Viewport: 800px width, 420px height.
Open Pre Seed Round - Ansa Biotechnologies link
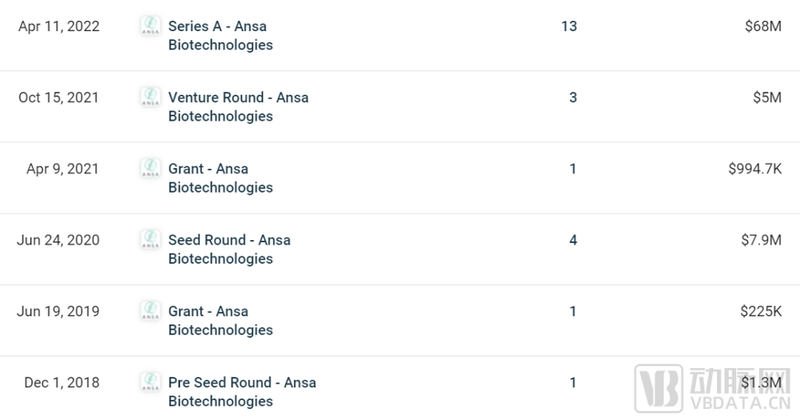[241, 391]
